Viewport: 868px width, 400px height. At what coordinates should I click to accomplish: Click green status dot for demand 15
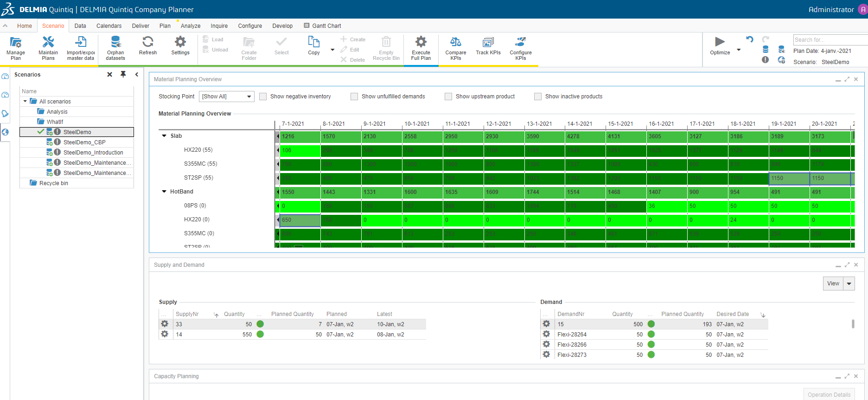pos(651,324)
